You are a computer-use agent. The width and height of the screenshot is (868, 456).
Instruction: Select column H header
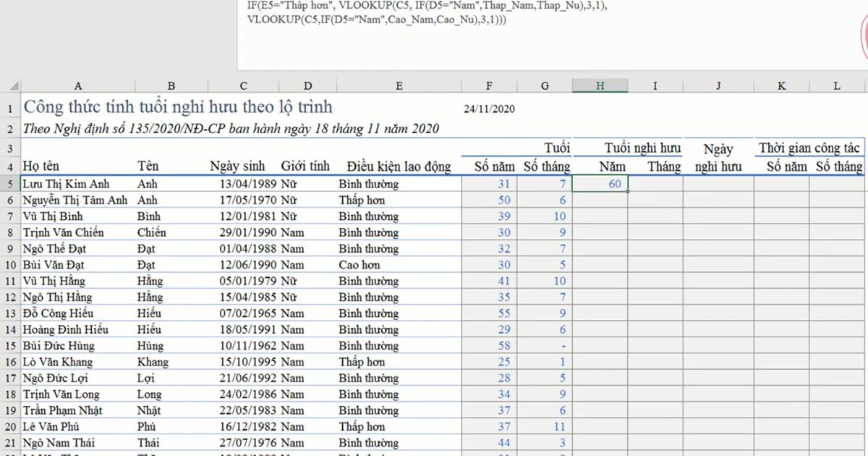click(x=600, y=85)
